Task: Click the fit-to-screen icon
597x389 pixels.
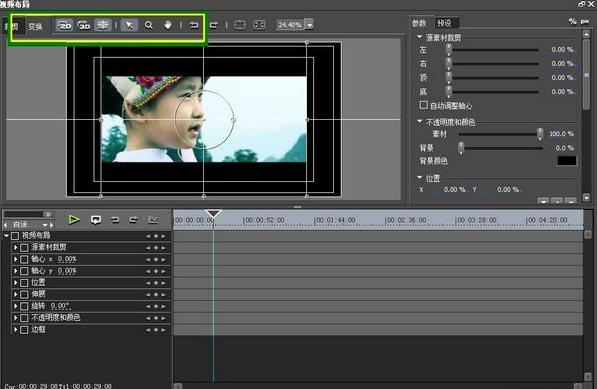Action: (x=259, y=25)
